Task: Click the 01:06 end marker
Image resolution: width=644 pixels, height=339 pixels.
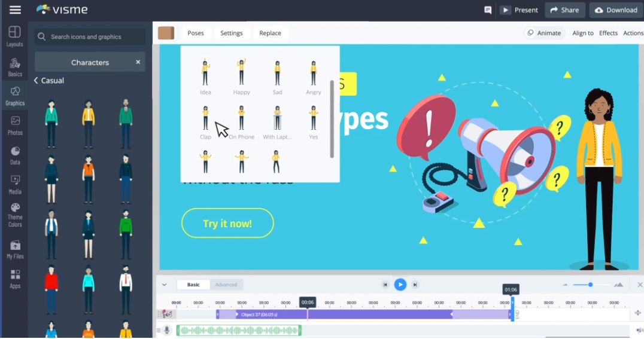Action: (x=511, y=290)
